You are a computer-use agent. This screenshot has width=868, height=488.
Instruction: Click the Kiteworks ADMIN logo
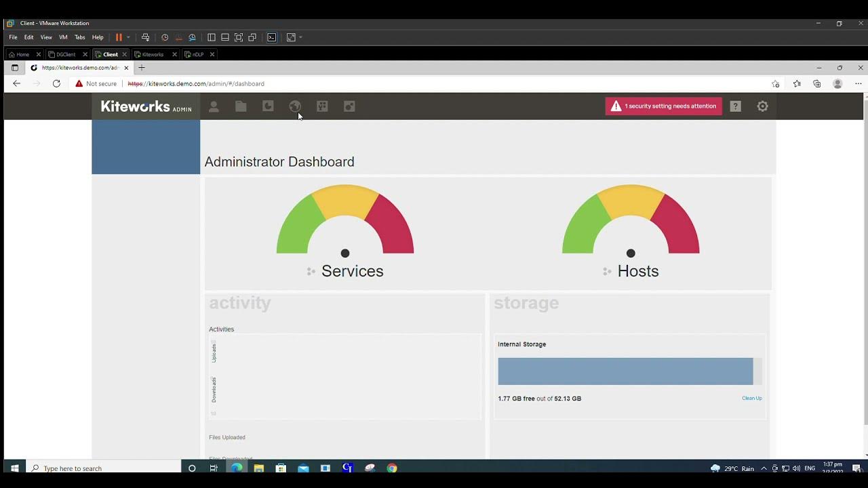point(146,106)
